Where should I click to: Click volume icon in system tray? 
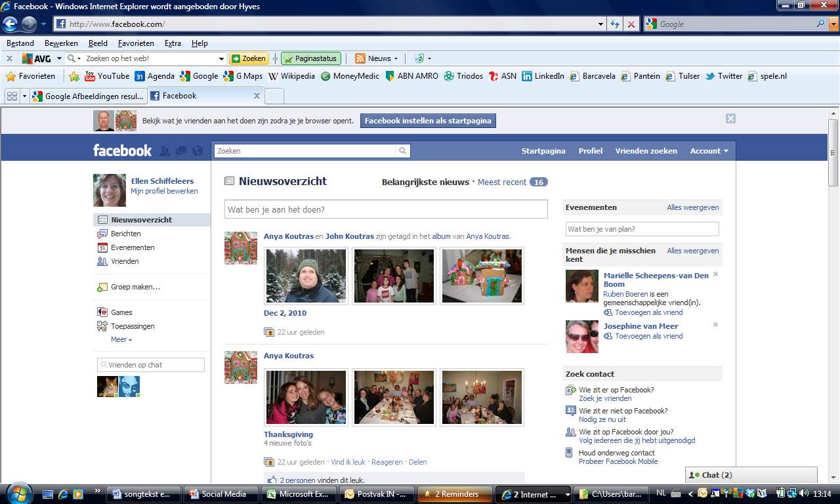tap(805, 493)
